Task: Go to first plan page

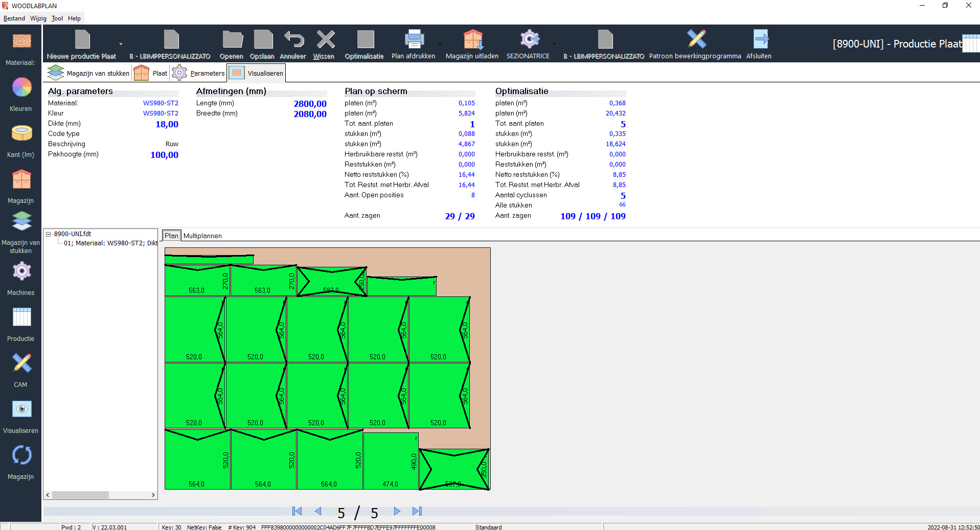Action: (297, 511)
